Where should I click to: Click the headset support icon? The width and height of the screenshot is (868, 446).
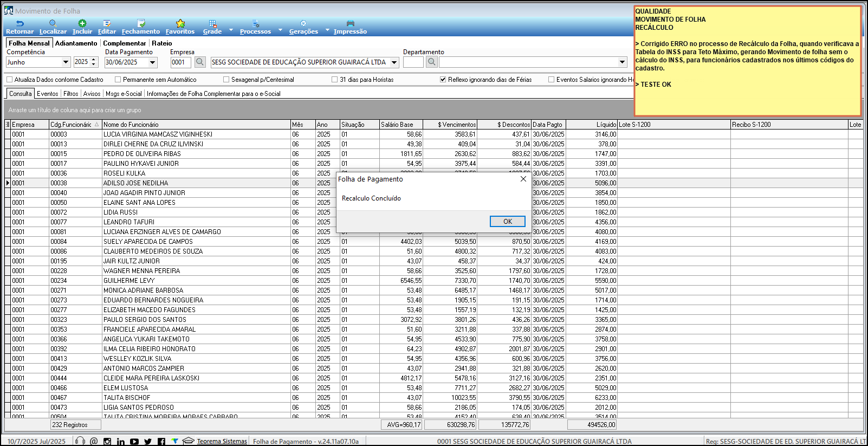[x=80, y=441]
